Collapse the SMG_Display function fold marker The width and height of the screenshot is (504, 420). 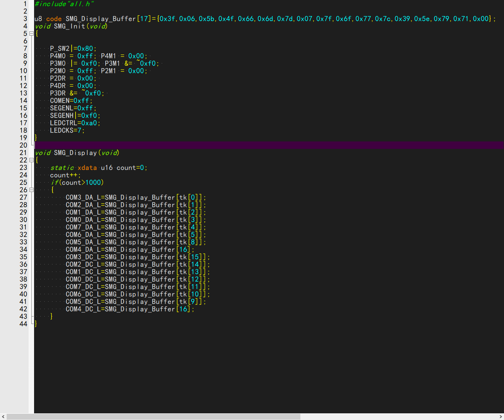(x=32, y=160)
